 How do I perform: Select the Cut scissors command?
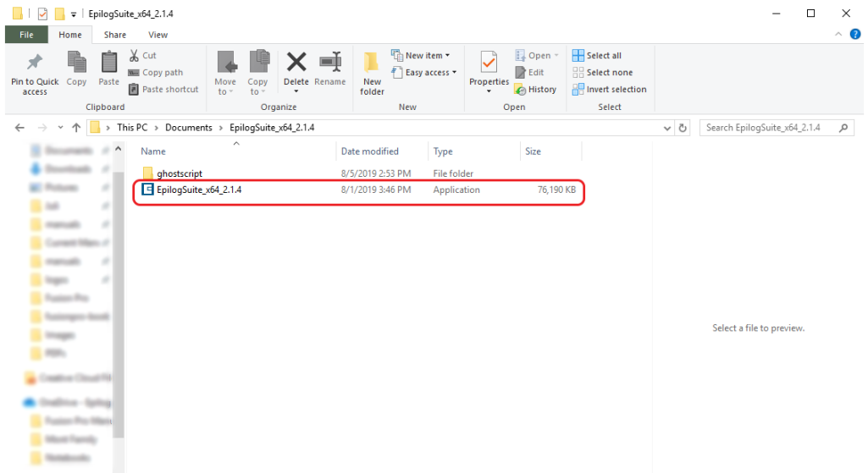coord(142,55)
